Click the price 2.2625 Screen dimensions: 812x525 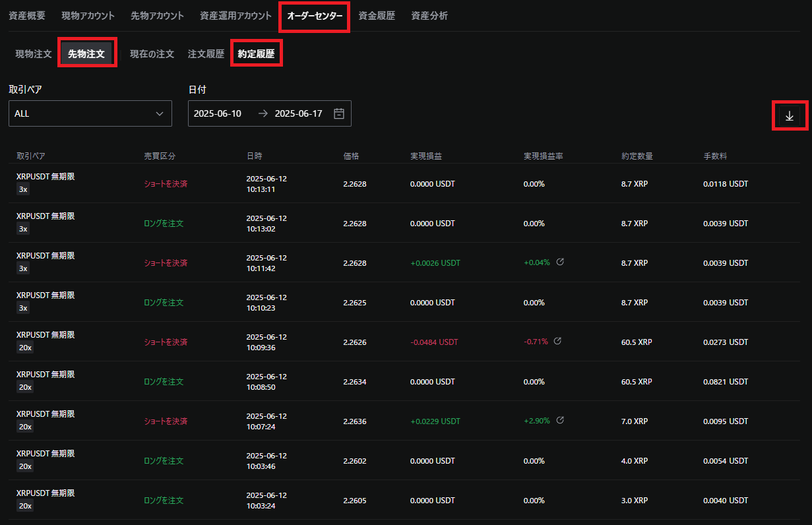pyautogui.click(x=355, y=303)
